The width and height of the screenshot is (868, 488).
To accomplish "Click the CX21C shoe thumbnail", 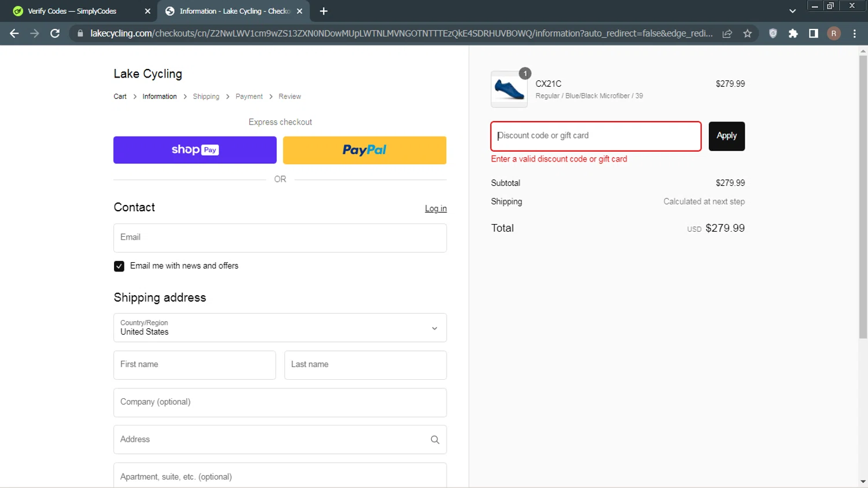I will (x=509, y=89).
